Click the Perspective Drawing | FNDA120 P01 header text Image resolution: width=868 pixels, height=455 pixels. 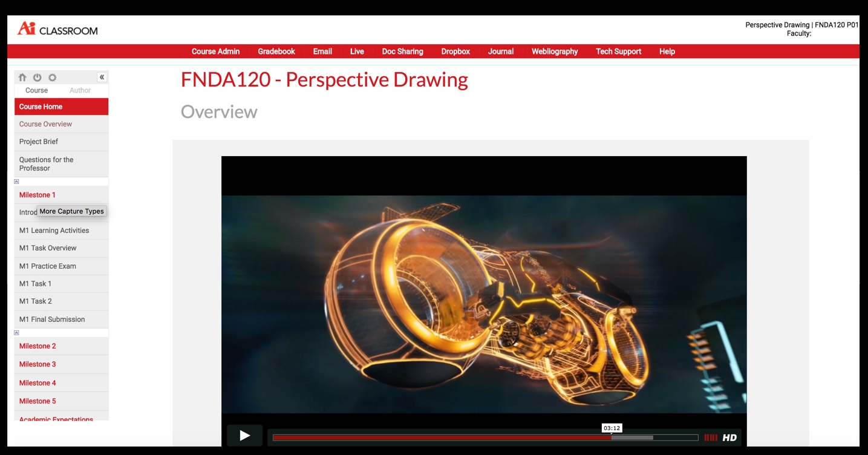point(801,25)
